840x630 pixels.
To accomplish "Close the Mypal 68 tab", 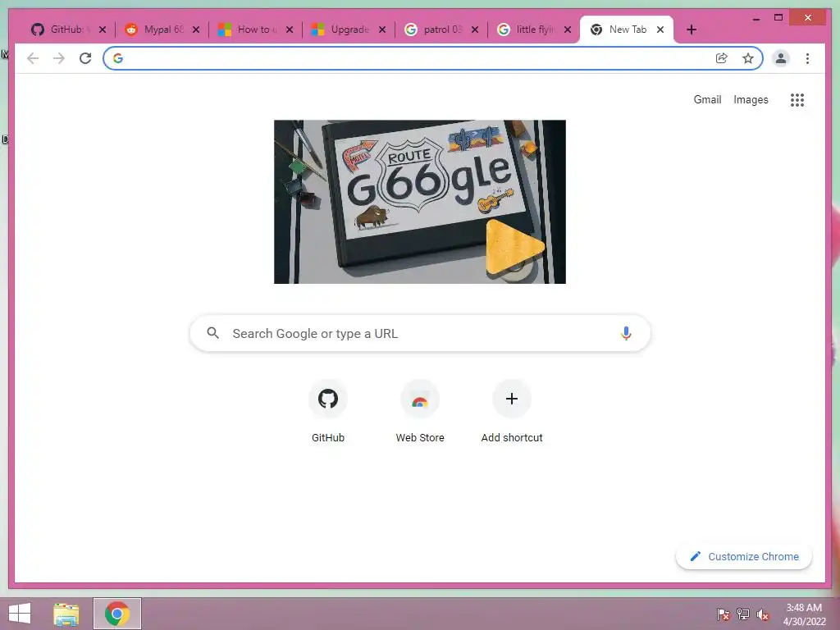I will [x=196, y=30].
